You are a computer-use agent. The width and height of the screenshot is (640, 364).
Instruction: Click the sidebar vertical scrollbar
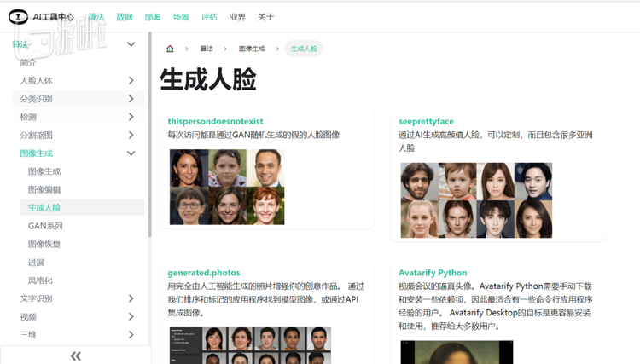point(150,135)
